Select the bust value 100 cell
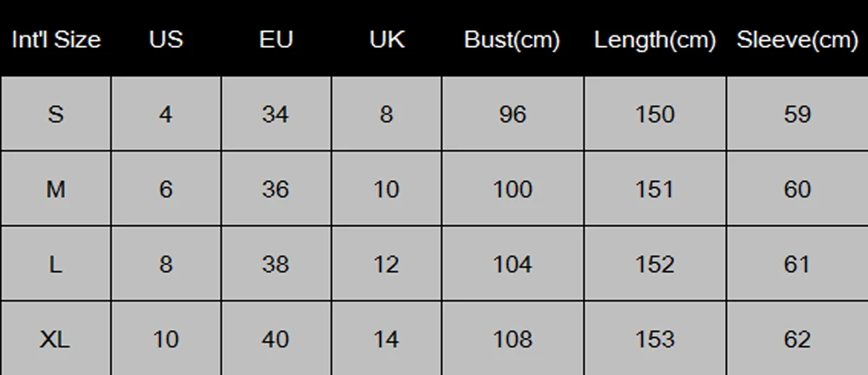868x375 pixels. (512, 189)
